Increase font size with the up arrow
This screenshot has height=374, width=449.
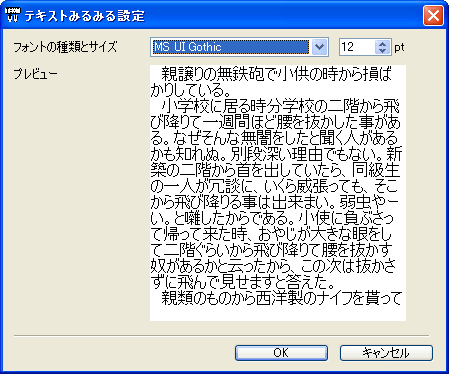pyautogui.click(x=382, y=44)
